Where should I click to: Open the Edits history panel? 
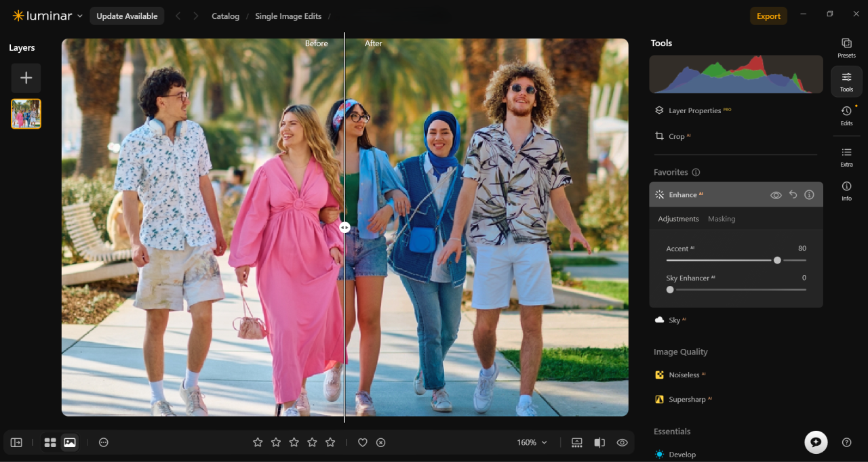(846, 115)
